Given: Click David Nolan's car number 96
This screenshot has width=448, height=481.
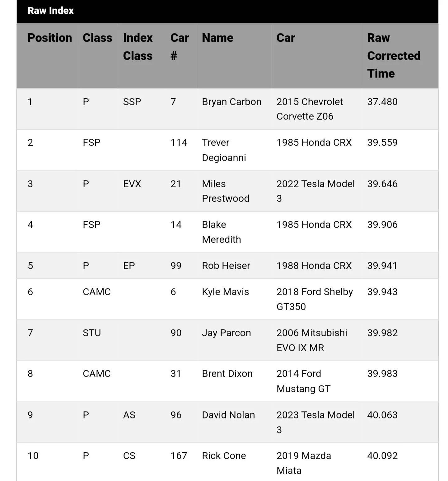Looking at the screenshot, I should pyautogui.click(x=176, y=415).
